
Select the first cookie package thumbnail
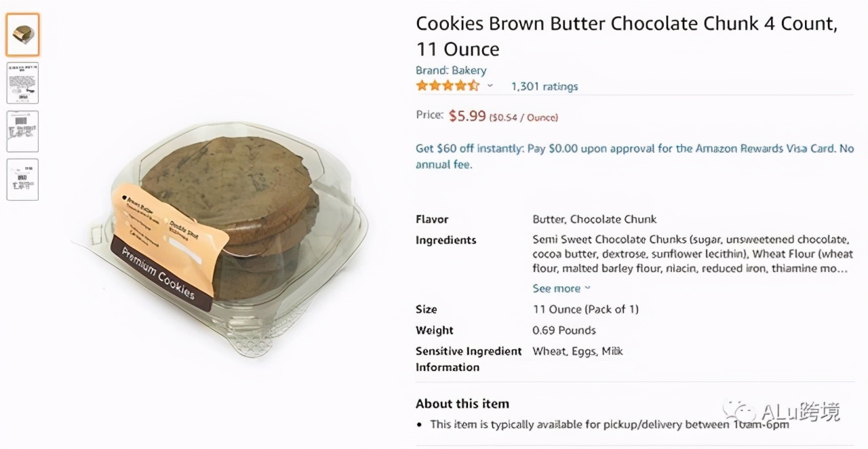point(22,35)
